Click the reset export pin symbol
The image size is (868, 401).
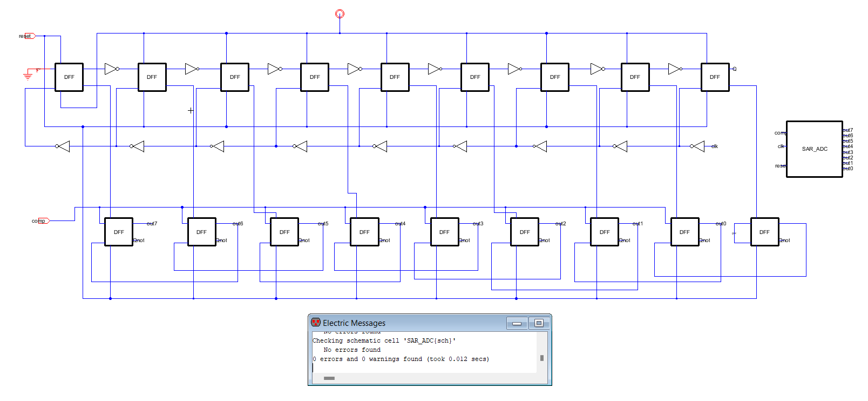pos(30,36)
